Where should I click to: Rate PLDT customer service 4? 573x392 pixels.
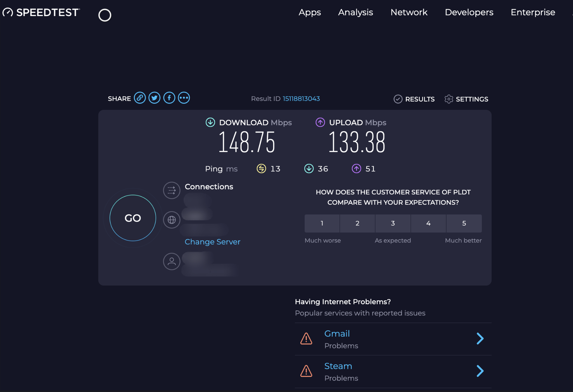pos(429,224)
